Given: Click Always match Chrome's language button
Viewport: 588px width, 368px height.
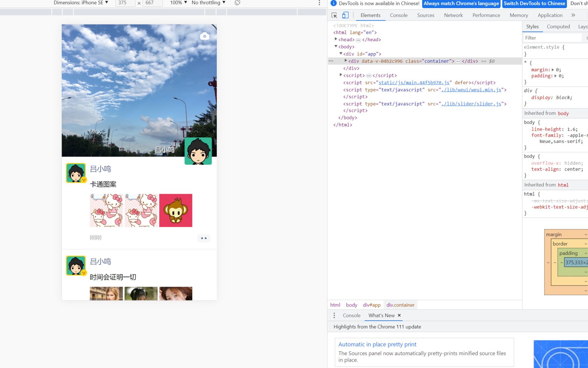Looking at the screenshot, I should click(461, 3).
